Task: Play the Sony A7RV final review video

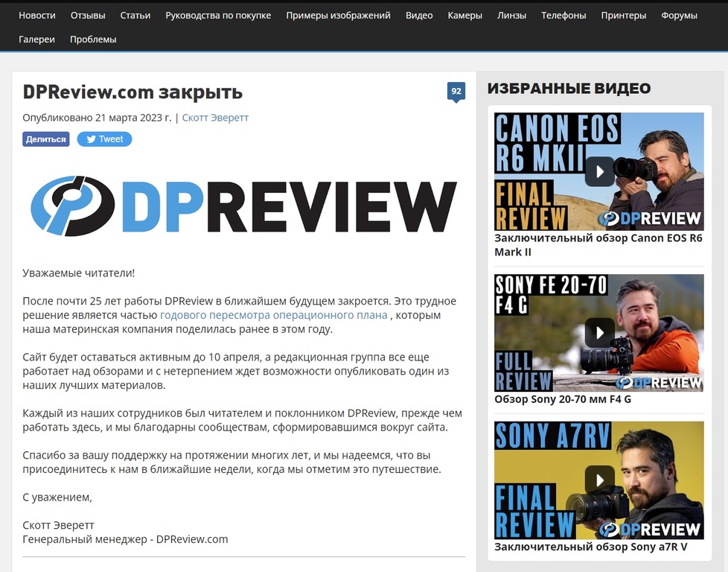Action: pos(599,480)
